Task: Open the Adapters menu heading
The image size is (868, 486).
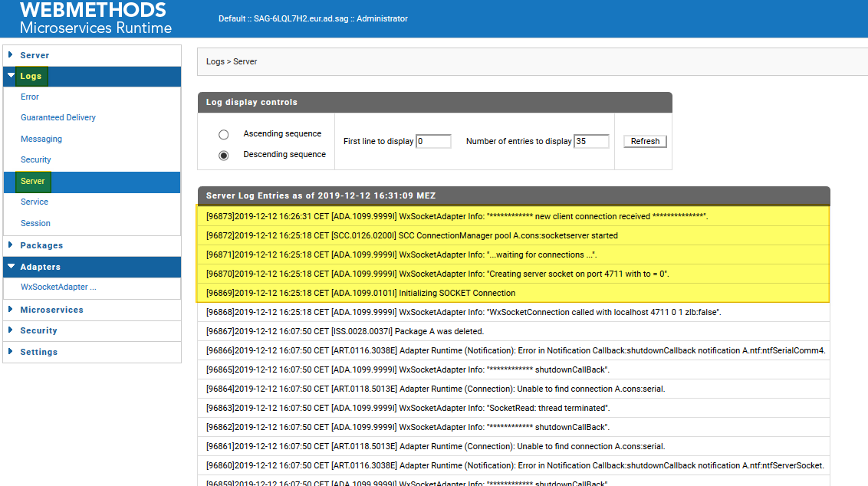Action: (41, 267)
